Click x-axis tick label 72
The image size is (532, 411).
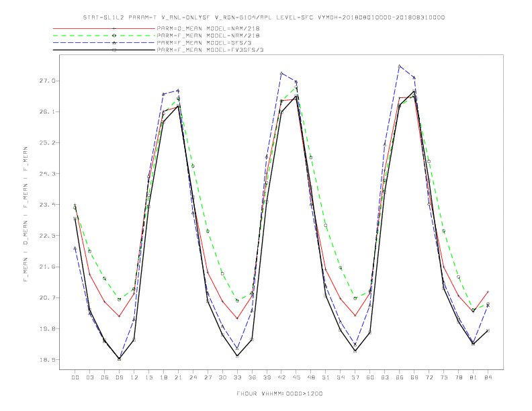click(429, 377)
